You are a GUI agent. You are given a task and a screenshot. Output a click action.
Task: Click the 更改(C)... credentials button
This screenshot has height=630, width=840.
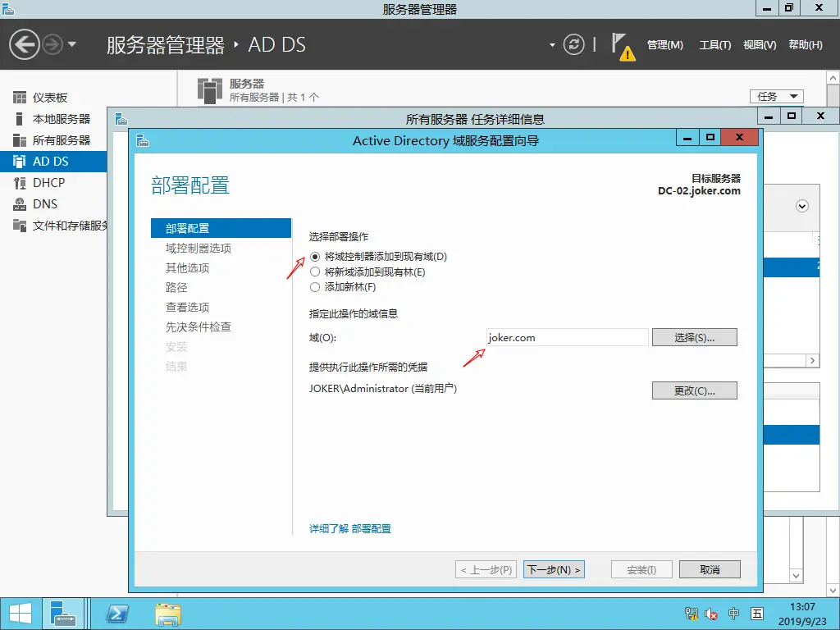694,390
